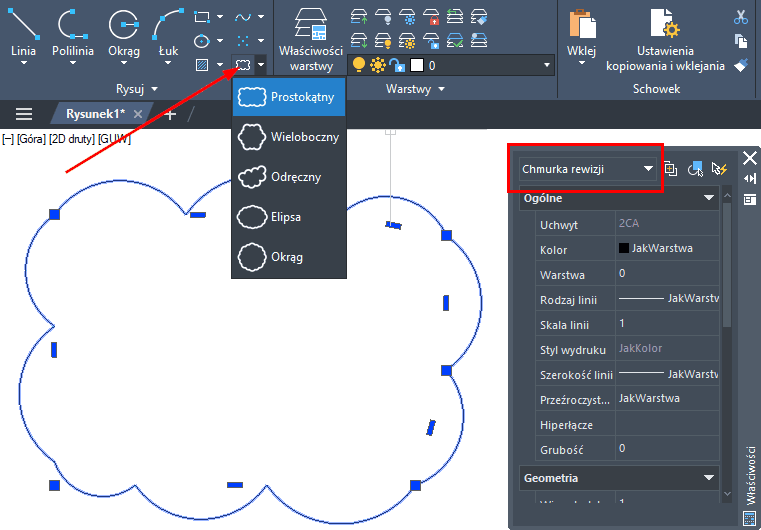Toggle layer on/off bulb in layer dropdown

[x=359, y=65]
